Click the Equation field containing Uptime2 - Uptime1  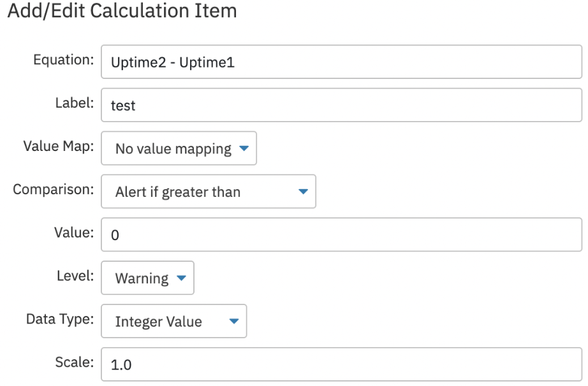(x=342, y=62)
